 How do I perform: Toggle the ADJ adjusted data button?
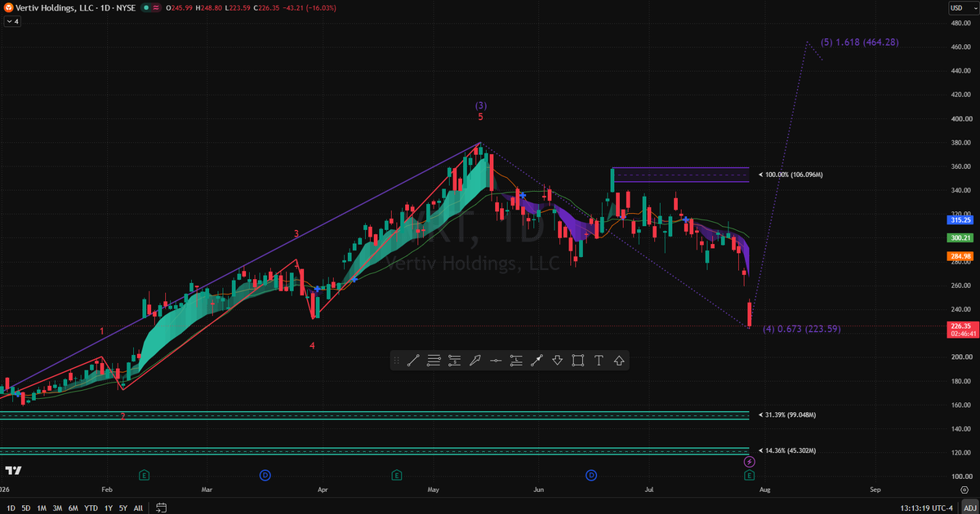969,507
